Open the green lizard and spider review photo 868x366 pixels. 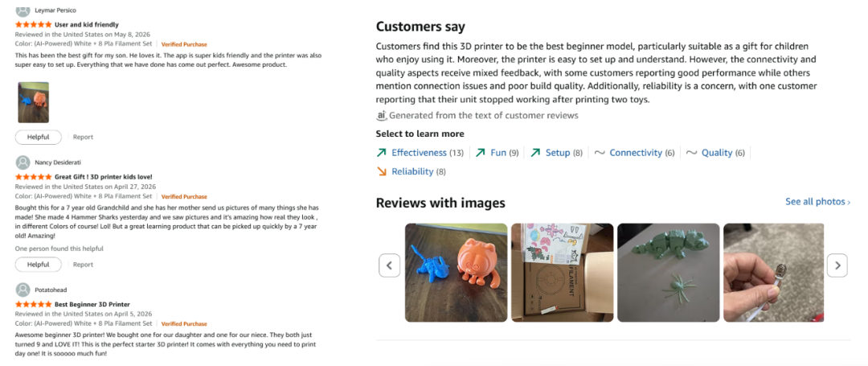[668, 273]
